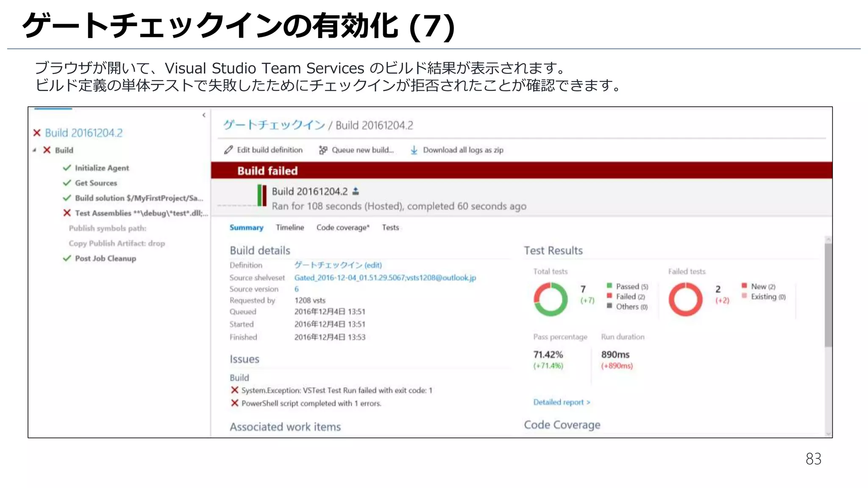Image resolution: width=868 pixels, height=488 pixels.
Task: Click green checkmark icon of Build solution step
Action: [67, 198]
